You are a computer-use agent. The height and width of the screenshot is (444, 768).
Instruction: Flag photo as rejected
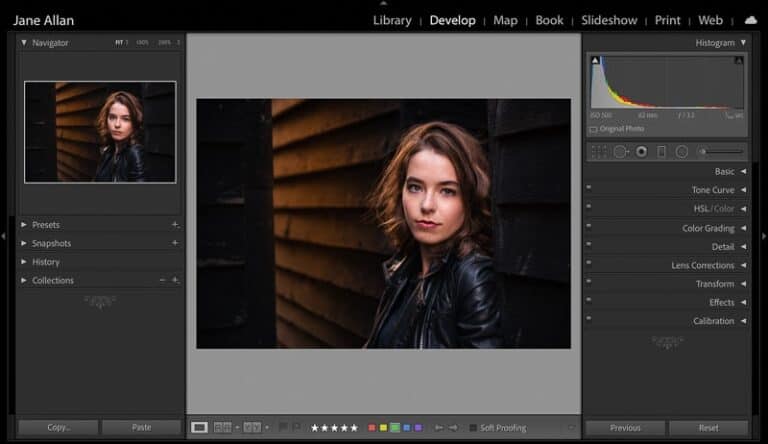[296, 427]
